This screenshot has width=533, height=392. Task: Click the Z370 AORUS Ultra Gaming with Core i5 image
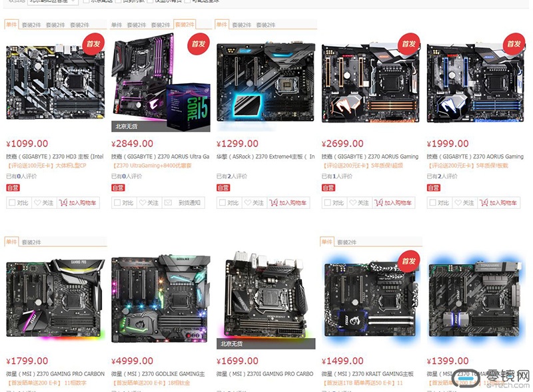[x=161, y=83]
